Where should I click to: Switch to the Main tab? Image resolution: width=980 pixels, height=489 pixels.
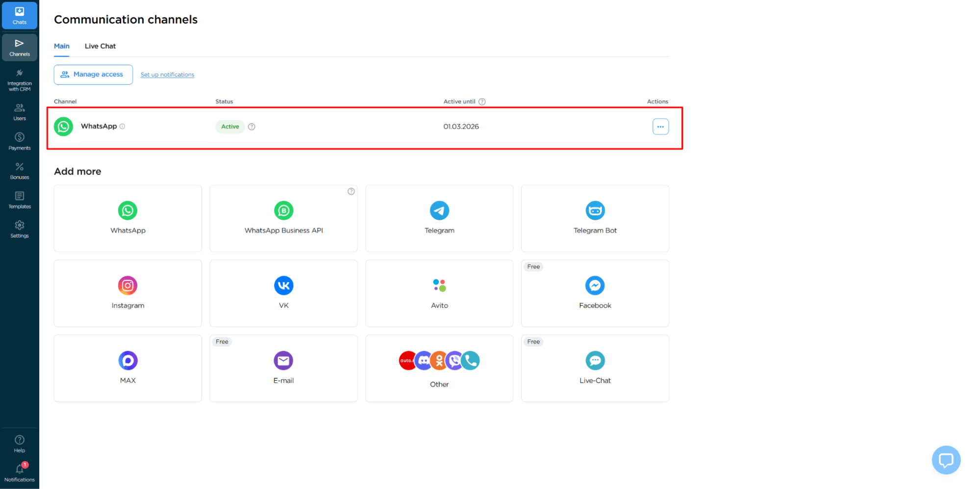click(62, 46)
